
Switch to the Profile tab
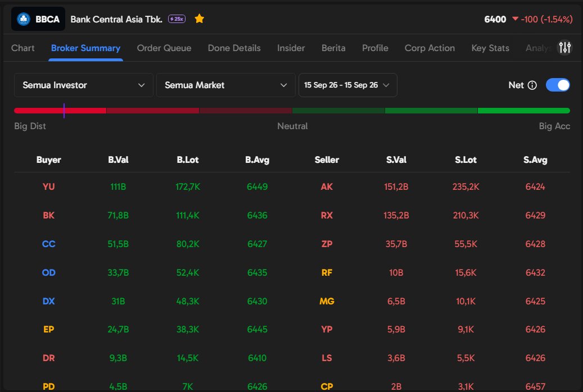[x=375, y=48]
